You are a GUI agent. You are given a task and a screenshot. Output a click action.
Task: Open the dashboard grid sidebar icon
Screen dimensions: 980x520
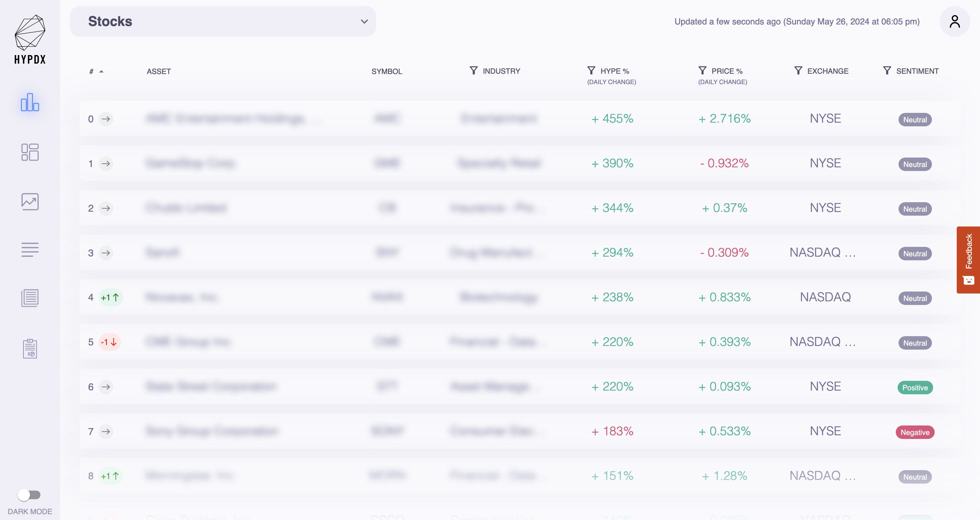click(30, 152)
